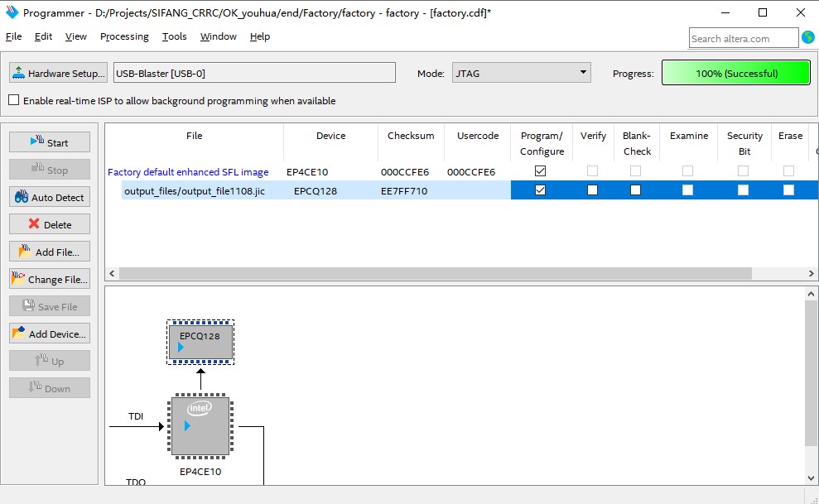This screenshot has height=504, width=819.
Task: Click right arrow of horizontal scrollbar
Action: 811,273
